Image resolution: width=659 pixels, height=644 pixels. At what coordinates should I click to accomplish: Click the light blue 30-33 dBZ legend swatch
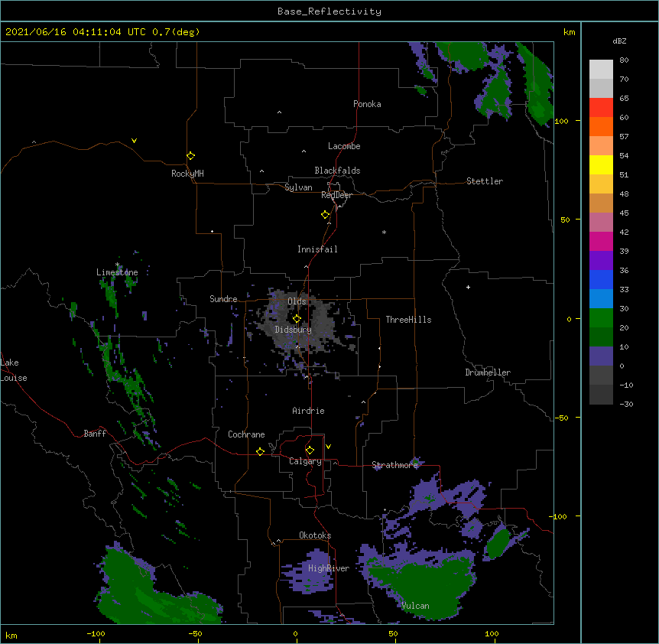601,298
